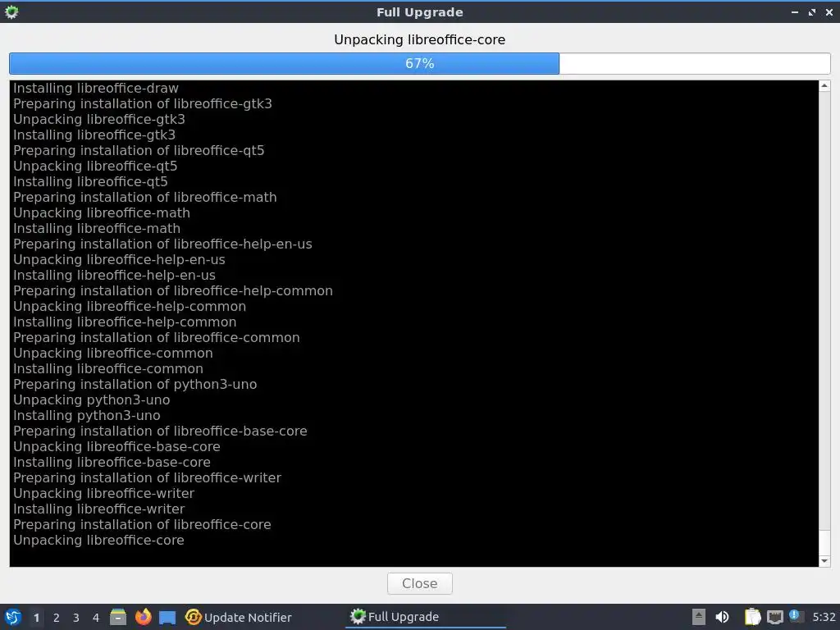The width and height of the screenshot is (840, 630).
Task: Click 'Preparing installation of libreoffice-gtk3' line
Action: tap(143, 103)
